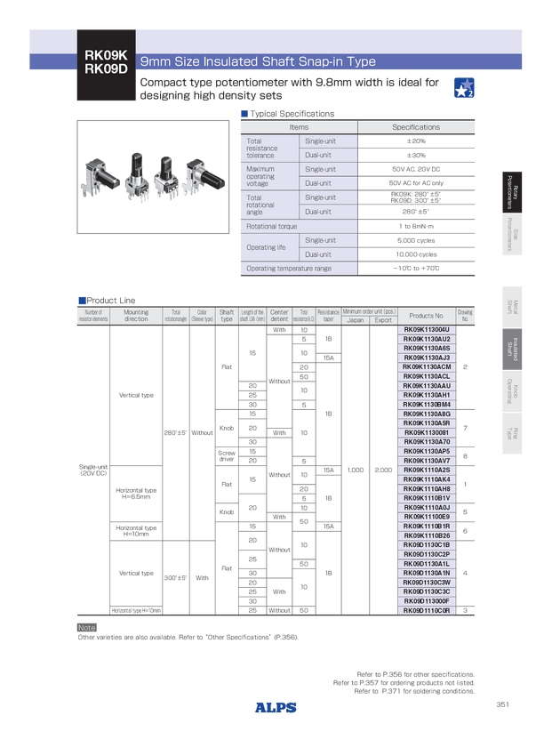Viewport: 552px width, 756px height.
Task: Click the 'Rotational torque' row label
Action: point(272,226)
